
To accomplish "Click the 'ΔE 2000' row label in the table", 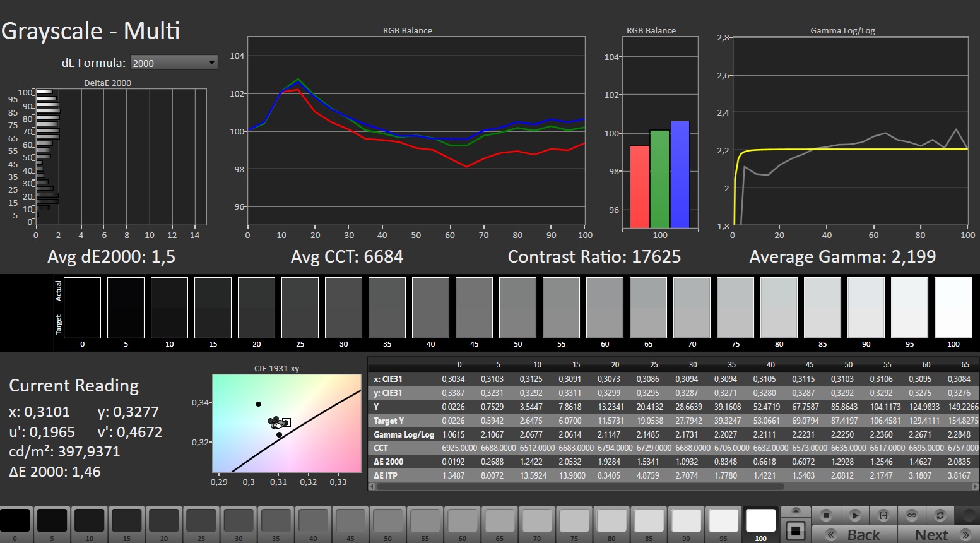I will pyautogui.click(x=388, y=462).
